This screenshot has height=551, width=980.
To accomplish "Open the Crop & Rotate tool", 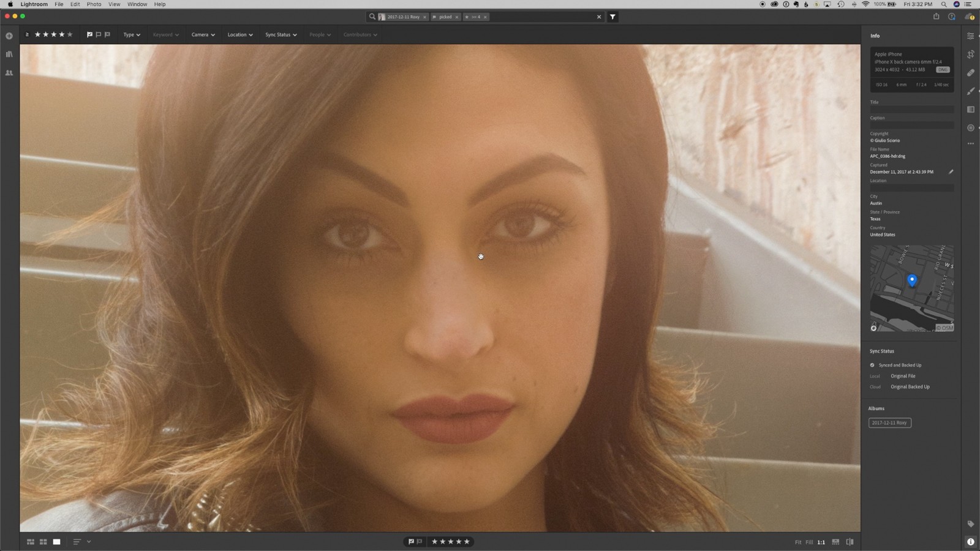I will click(x=971, y=54).
